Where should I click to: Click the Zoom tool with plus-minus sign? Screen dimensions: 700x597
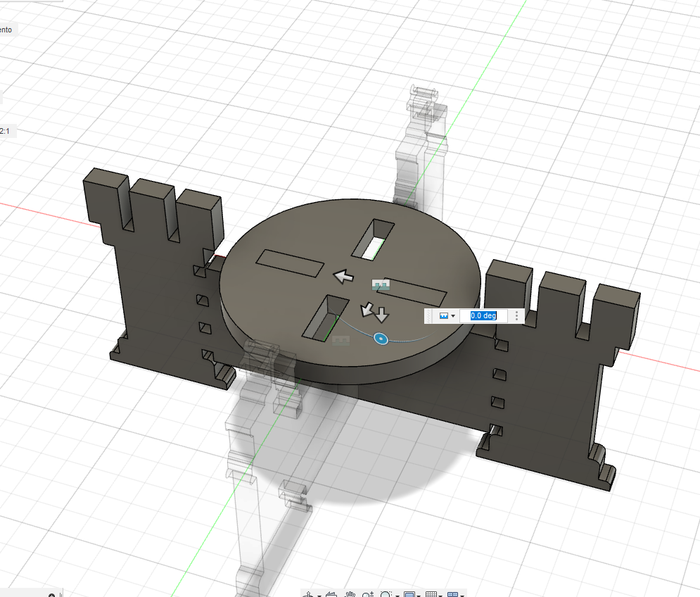tap(368, 594)
